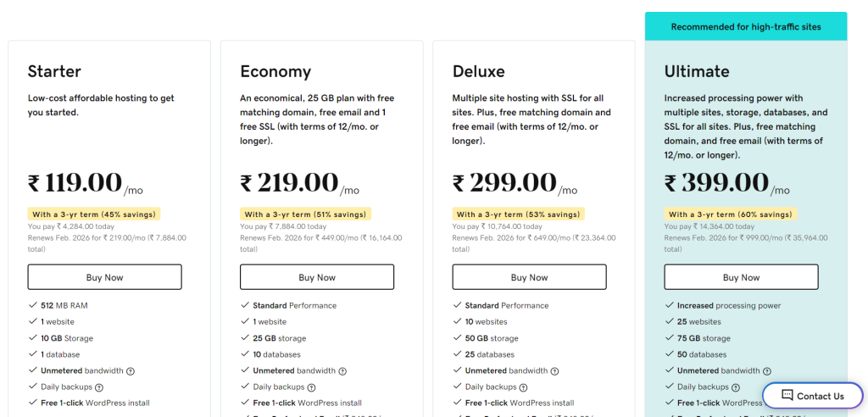
Task: Click Buy Now under Ultimate plan
Action: point(741,277)
